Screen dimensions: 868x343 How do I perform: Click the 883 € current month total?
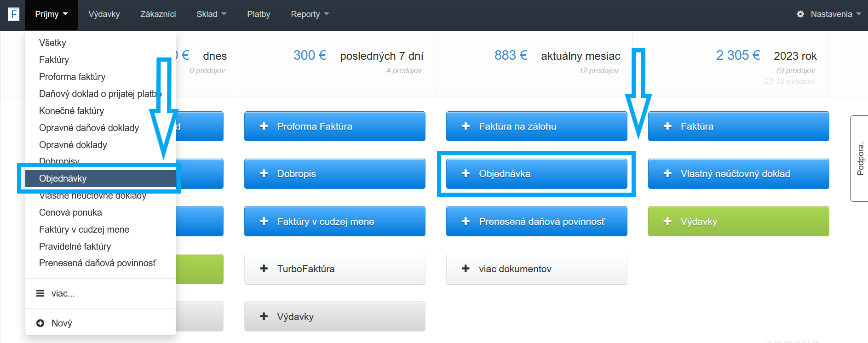point(511,56)
